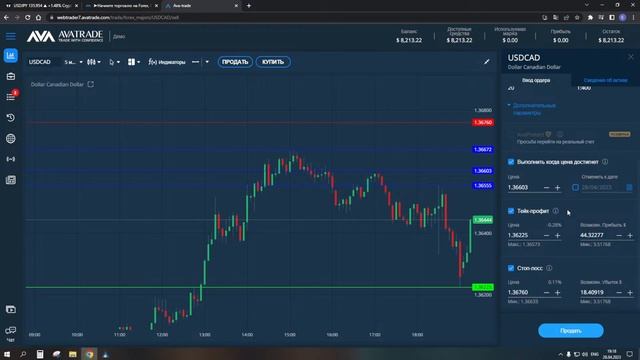Open the orders list with red badge
The width and height of the screenshot is (640, 360).
(11, 97)
